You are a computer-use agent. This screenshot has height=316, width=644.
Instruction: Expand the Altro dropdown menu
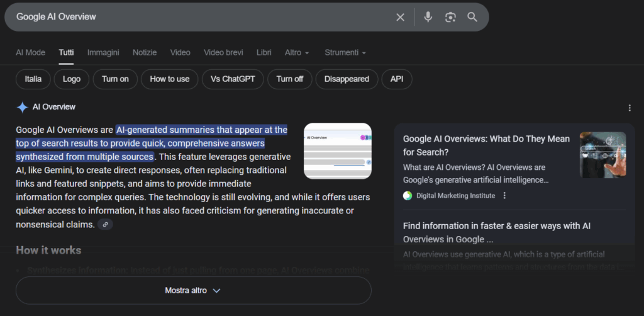pyautogui.click(x=297, y=53)
